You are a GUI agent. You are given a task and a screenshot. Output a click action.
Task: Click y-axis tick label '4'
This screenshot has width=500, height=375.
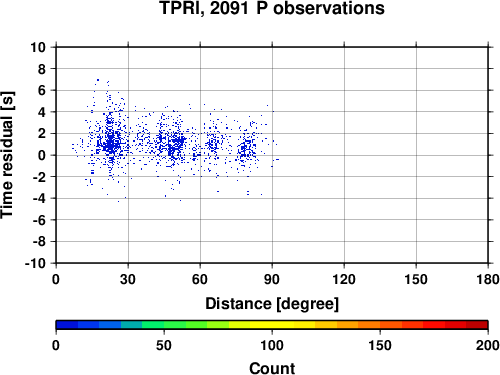41,112
